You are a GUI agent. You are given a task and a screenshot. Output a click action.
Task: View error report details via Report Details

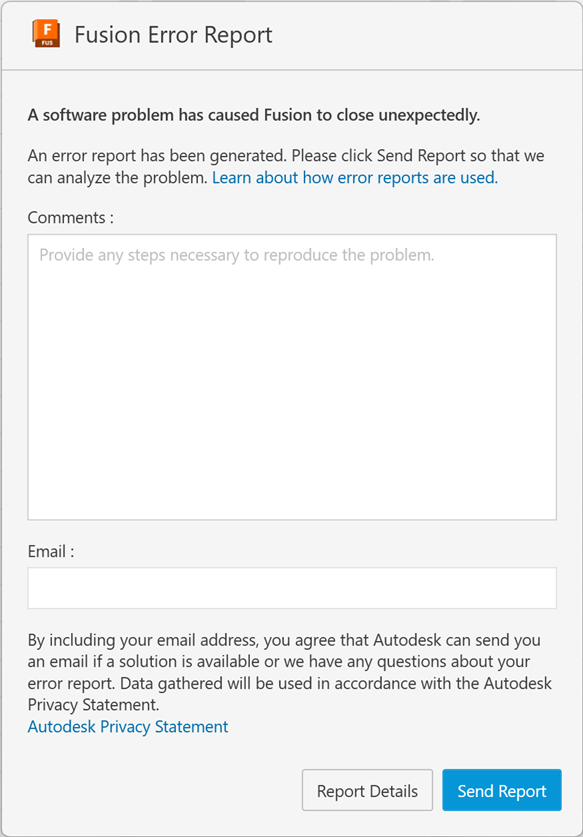click(367, 790)
